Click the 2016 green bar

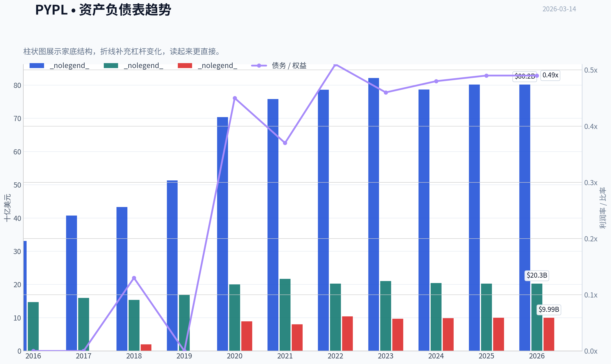(x=33, y=326)
